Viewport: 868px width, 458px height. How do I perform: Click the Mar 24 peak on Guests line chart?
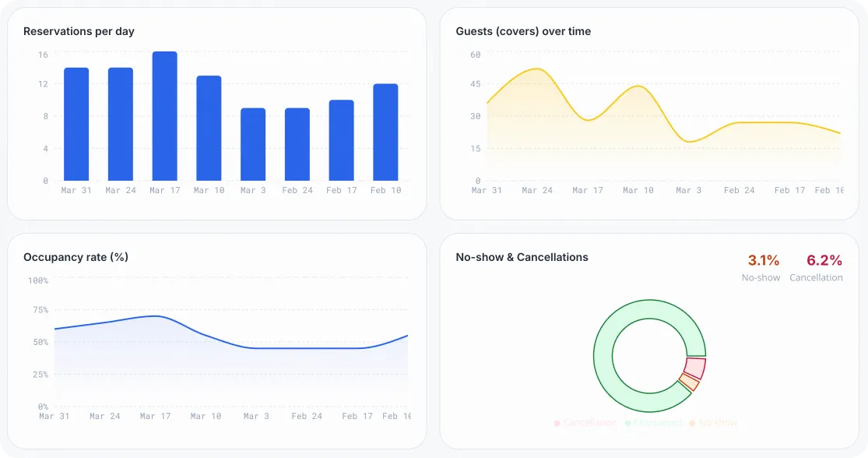pos(537,69)
